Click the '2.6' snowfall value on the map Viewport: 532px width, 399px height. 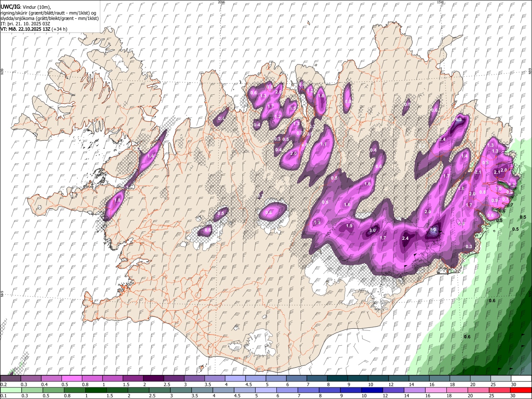pos(293,153)
